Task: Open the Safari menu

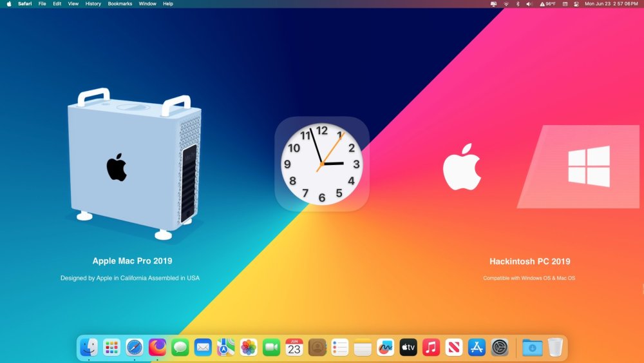Action: pyautogui.click(x=24, y=4)
